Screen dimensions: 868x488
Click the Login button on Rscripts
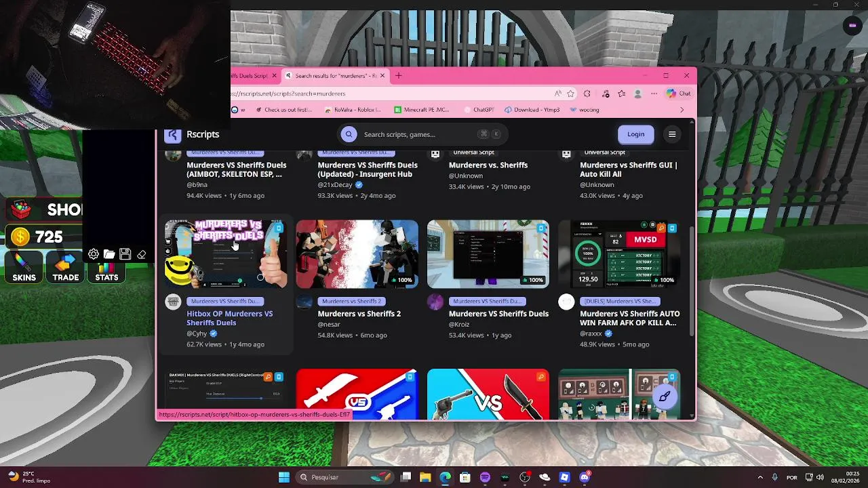point(635,134)
